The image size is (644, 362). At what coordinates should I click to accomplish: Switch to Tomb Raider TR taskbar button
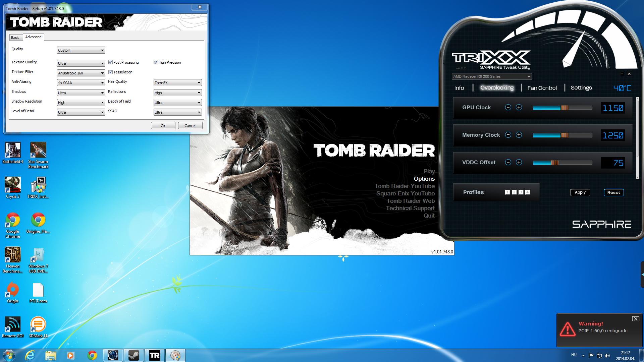point(154,355)
